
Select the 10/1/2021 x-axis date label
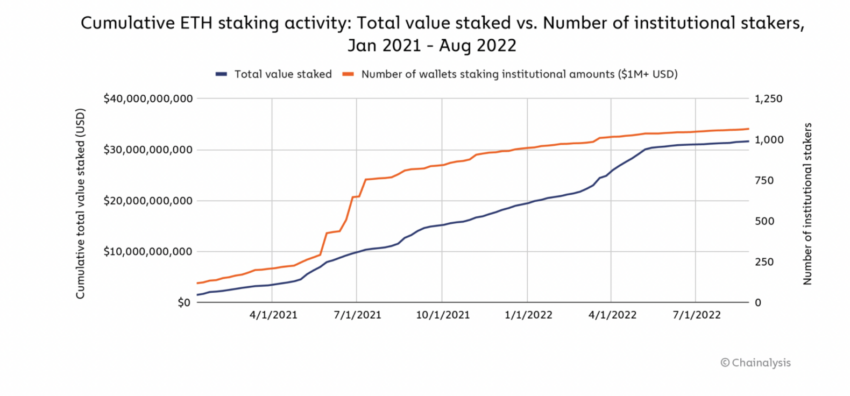pos(442,315)
